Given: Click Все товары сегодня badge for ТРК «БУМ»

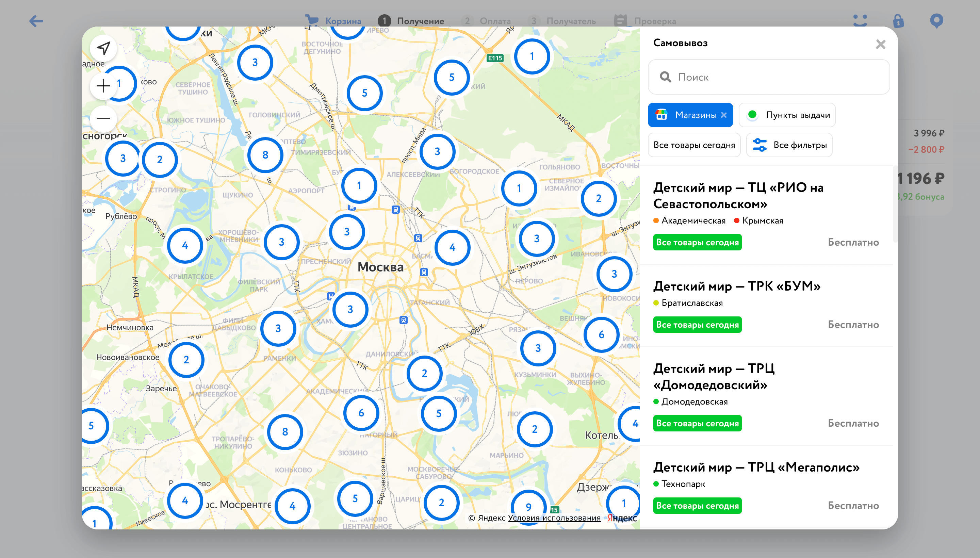Looking at the screenshot, I should [x=697, y=325].
